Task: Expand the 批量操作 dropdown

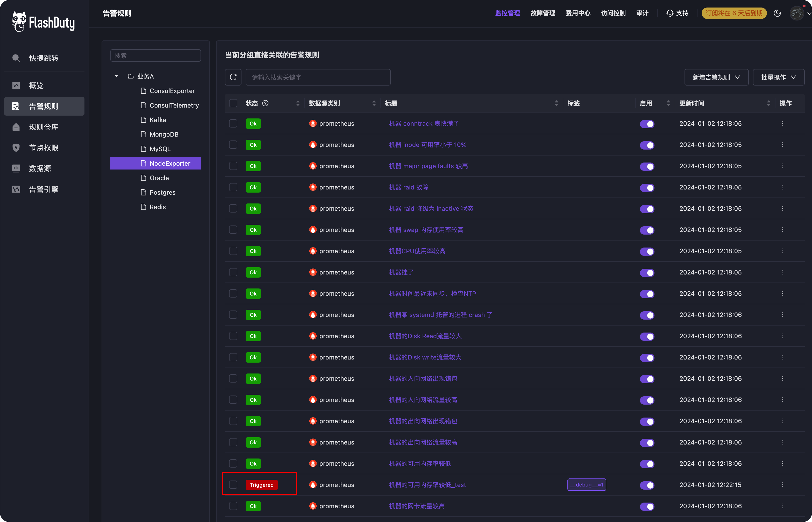Action: pos(778,77)
